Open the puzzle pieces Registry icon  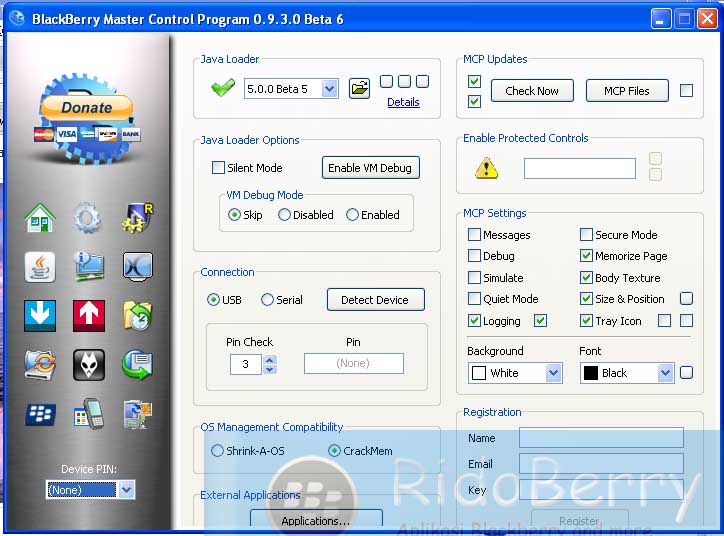pyautogui.click(x=138, y=217)
